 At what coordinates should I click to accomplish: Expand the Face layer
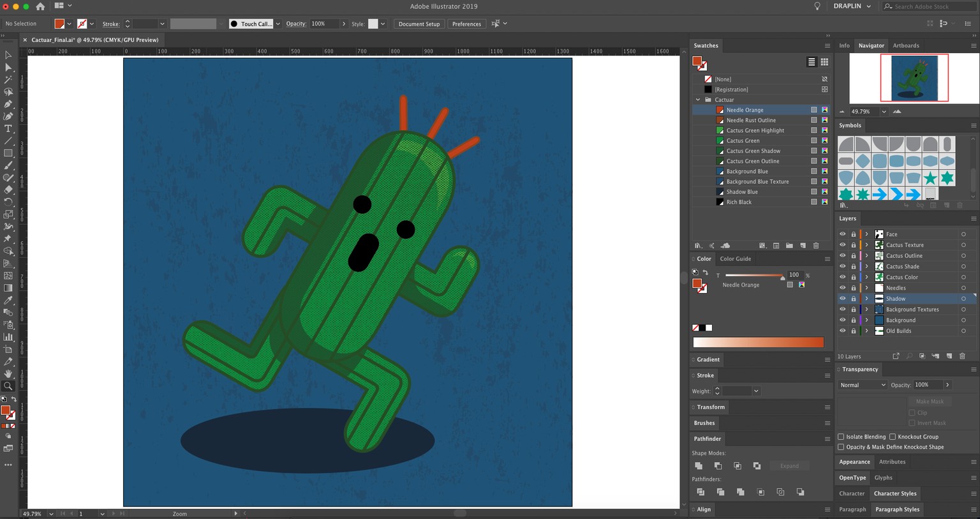click(866, 234)
